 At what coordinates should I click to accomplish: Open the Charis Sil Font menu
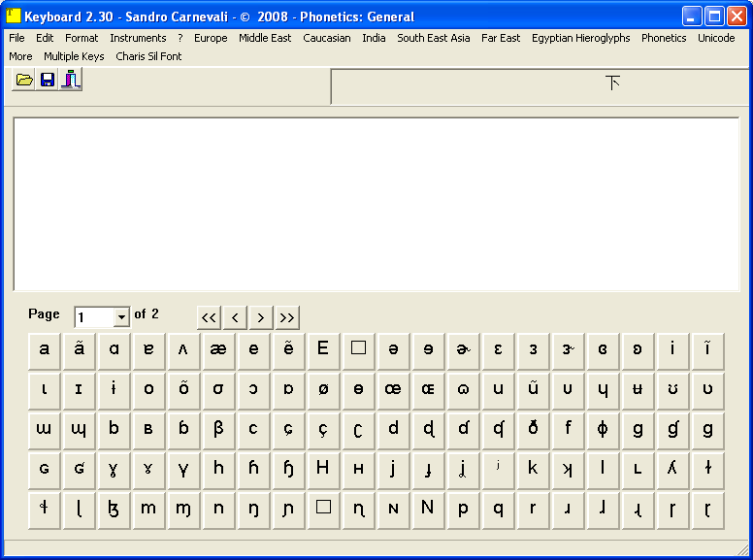tap(148, 56)
